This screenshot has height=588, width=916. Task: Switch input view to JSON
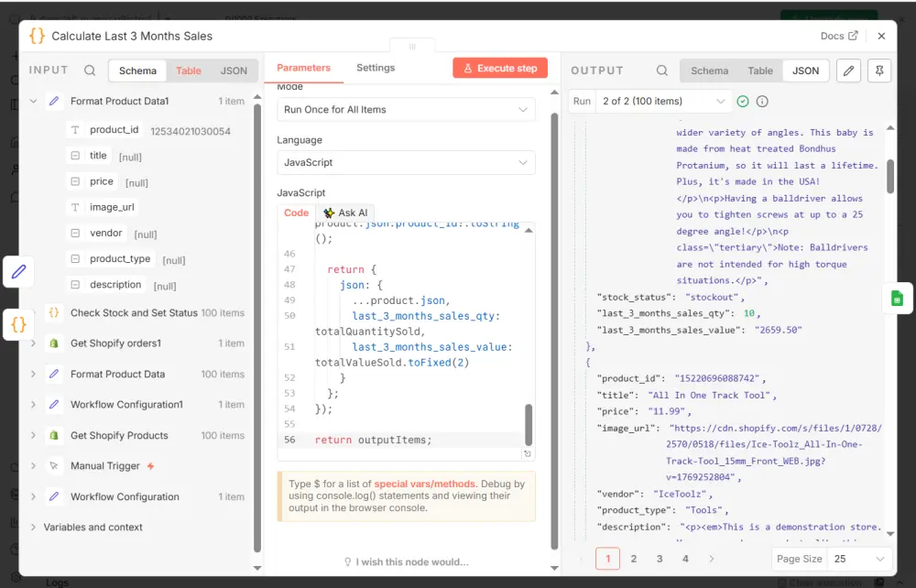tap(234, 71)
